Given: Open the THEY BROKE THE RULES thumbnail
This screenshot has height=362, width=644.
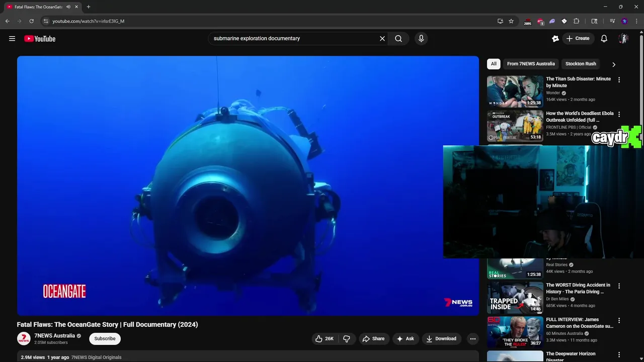Looking at the screenshot, I should 515,332.
